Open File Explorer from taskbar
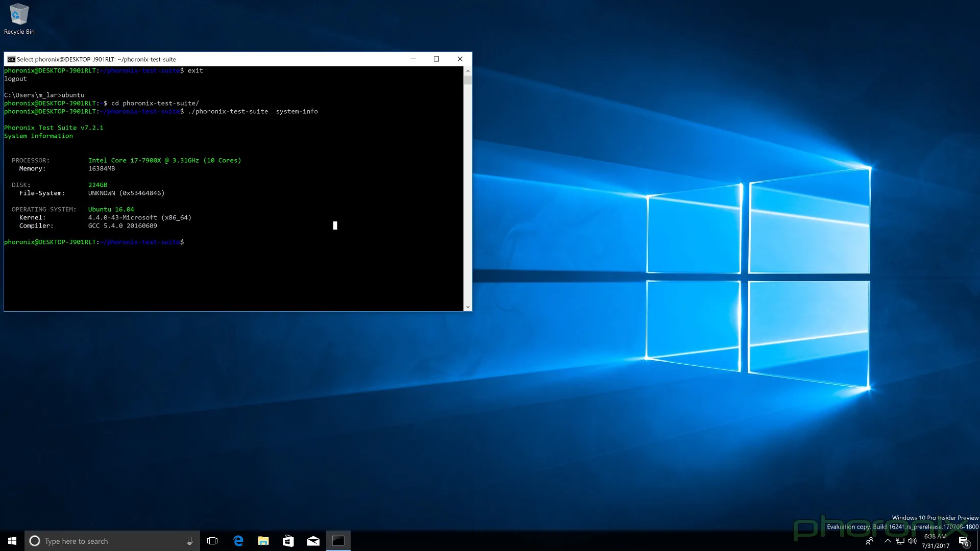980x551 pixels. (263, 541)
